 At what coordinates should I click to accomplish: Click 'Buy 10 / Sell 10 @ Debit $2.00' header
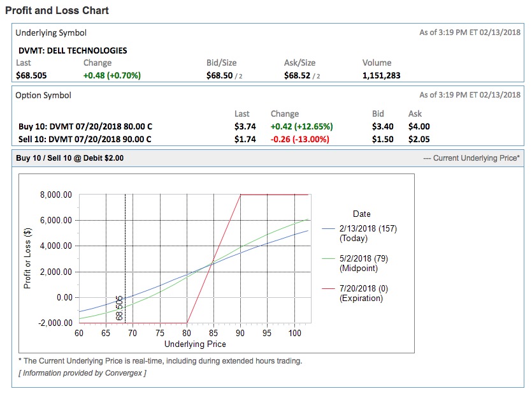coord(70,158)
